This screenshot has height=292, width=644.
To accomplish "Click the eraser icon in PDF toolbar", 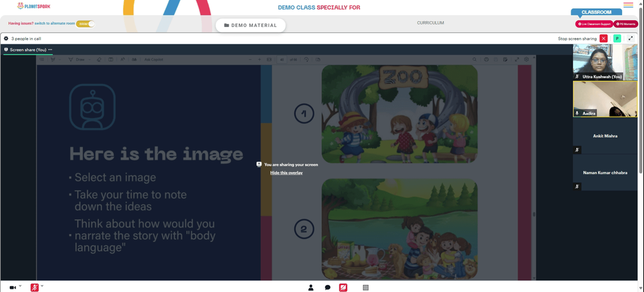I will point(99,60).
